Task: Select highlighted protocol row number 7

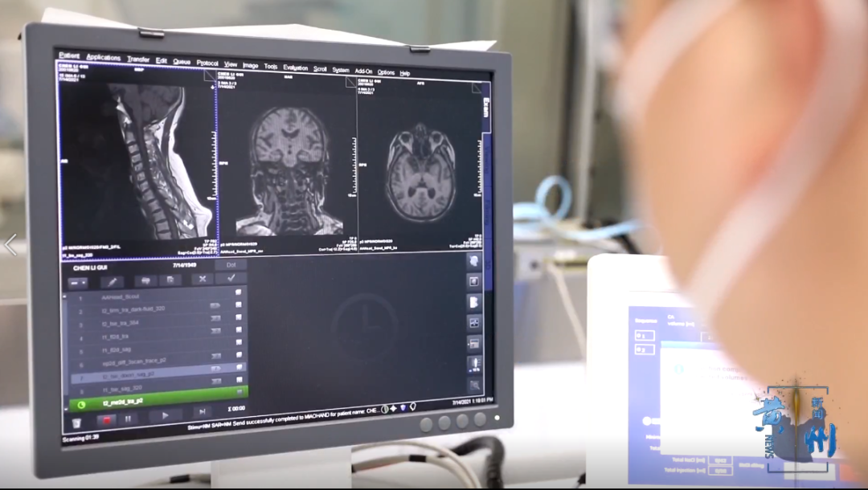Action: [158, 375]
